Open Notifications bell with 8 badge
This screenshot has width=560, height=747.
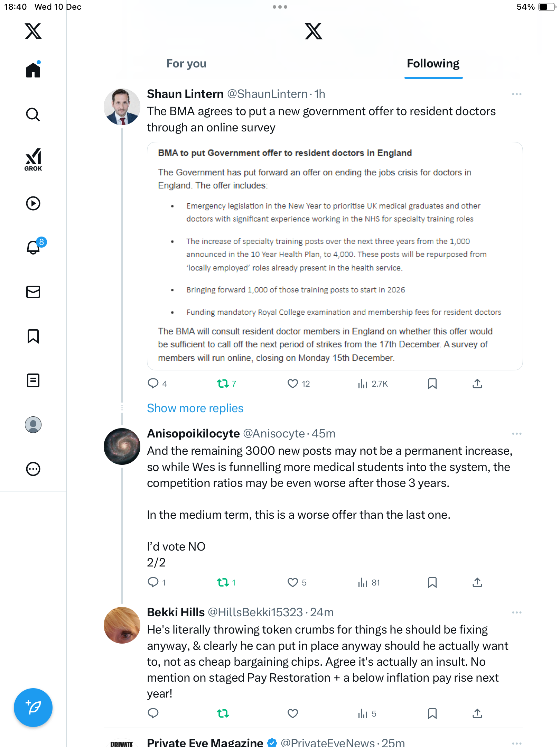pos(34,247)
